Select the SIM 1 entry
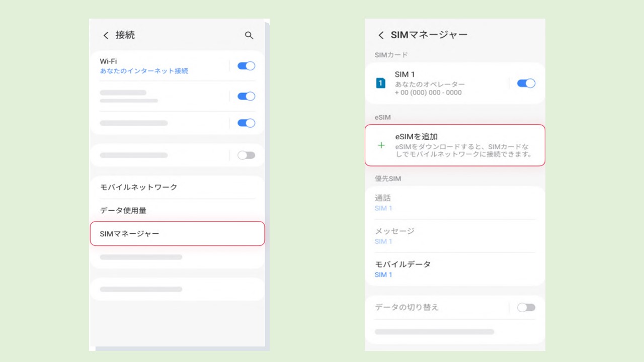 455,83
